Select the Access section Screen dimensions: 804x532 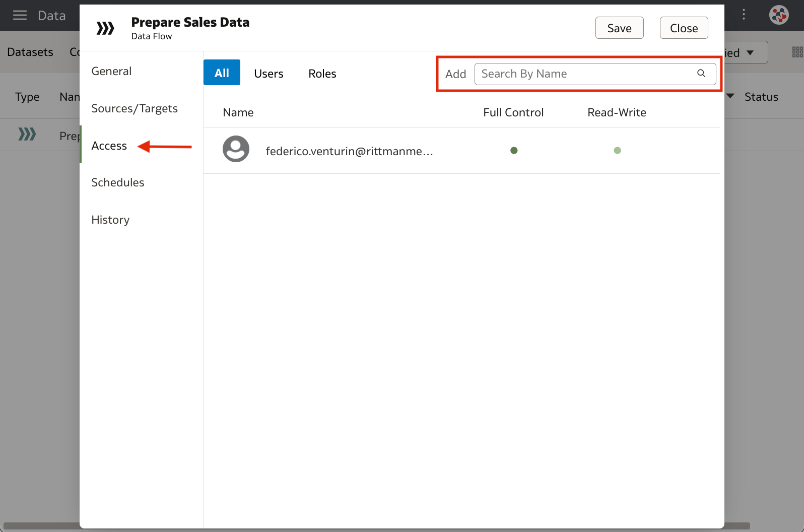tap(109, 146)
